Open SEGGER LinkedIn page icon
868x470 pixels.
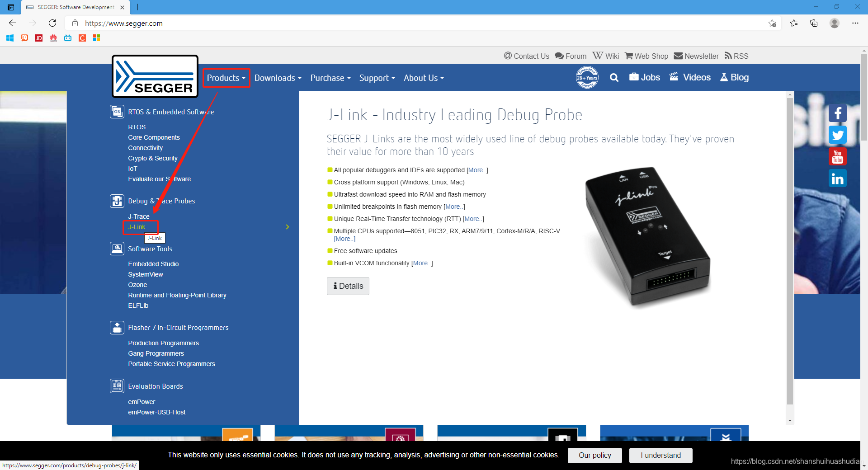837,179
